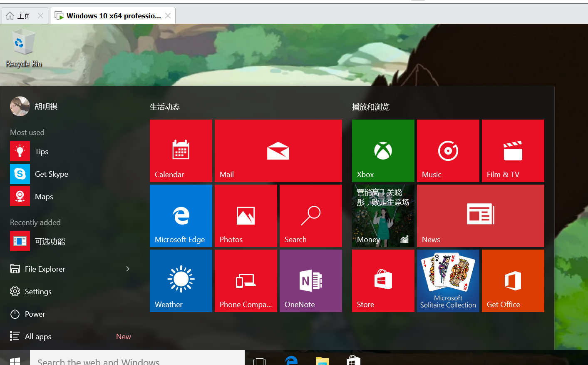The width and height of the screenshot is (588, 365).
Task: Click the New label beside All apps
Action: click(124, 336)
